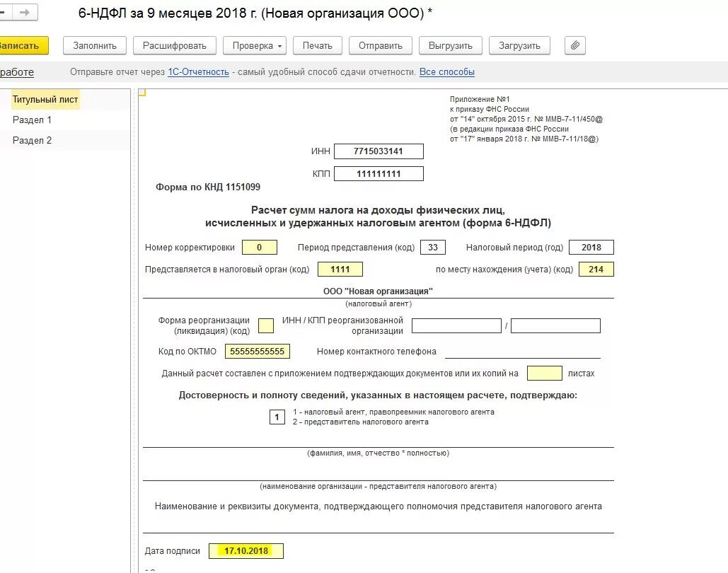
Task: Click the Номер контактного телефона field
Action: (523, 352)
